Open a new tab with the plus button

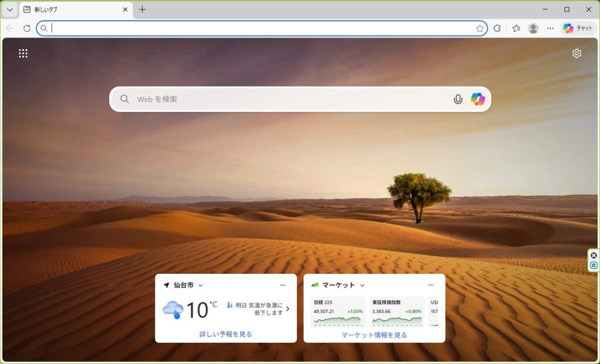pyautogui.click(x=142, y=9)
